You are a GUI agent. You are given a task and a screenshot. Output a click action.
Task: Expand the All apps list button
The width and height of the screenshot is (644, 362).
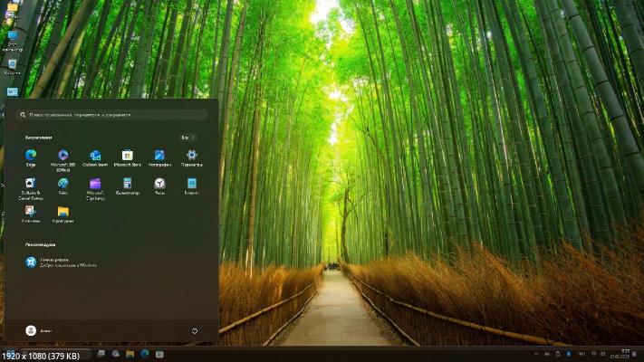pos(187,138)
